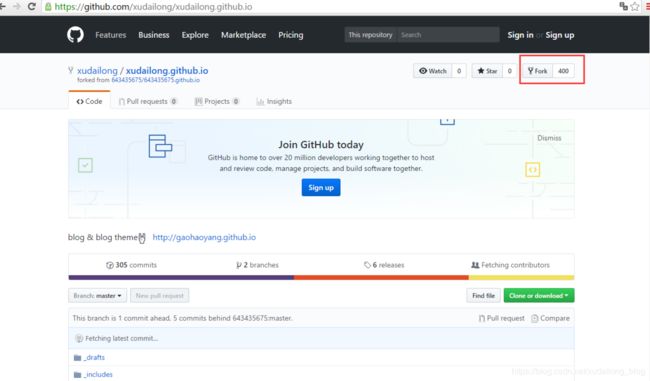Open the _drafts folder
The image size is (650, 381).
coord(95,357)
